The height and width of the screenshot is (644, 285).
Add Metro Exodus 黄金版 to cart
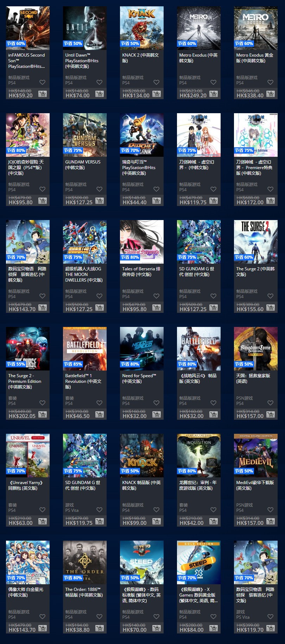[271, 94]
